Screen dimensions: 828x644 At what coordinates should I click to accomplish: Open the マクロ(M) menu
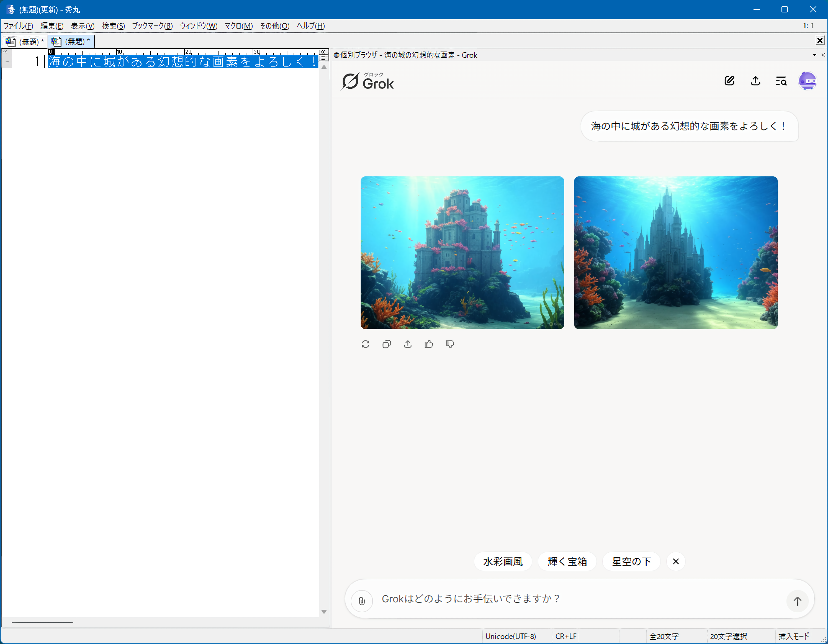tap(238, 26)
